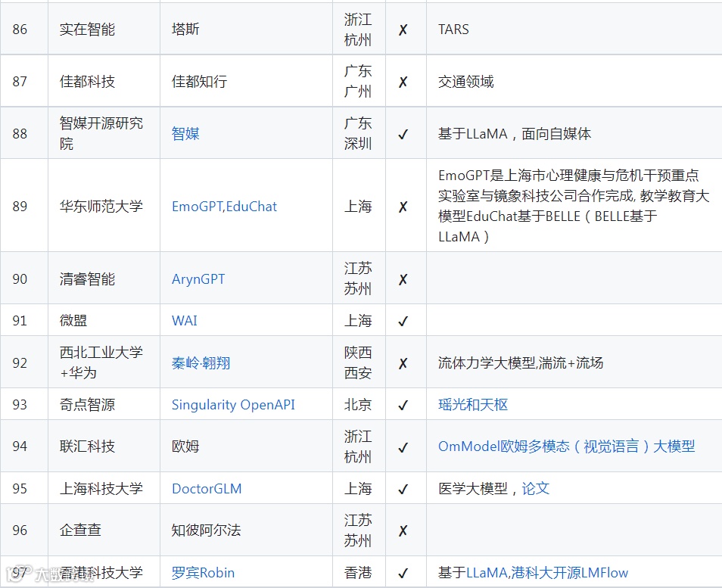This screenshot has width=722, height=588.
Task: Select the row number 92 cell
Action: coord(24,362)
